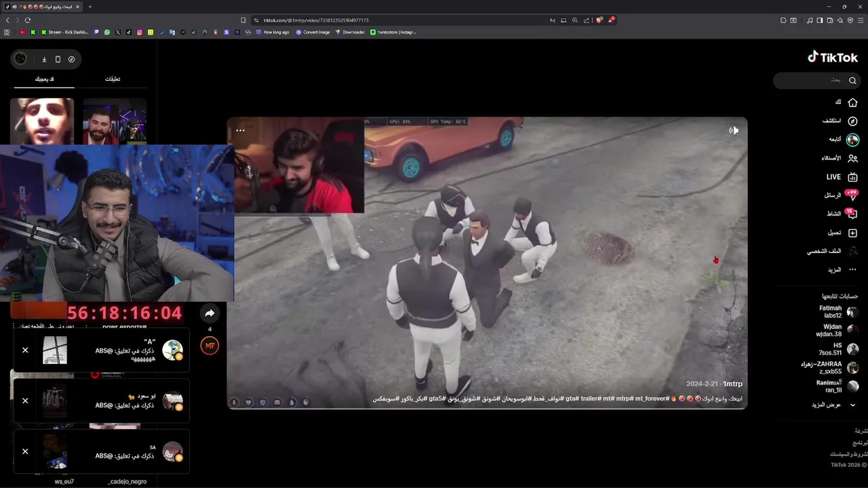868x488 pixels.
Task: Open second recommended video thumbnail
Action: [x=115, y=121]
